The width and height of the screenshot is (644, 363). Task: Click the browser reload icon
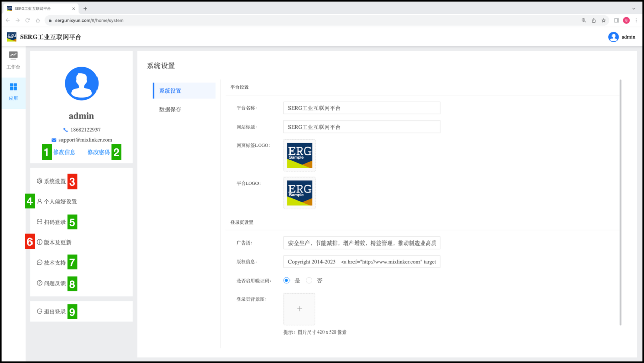[27, 20]
